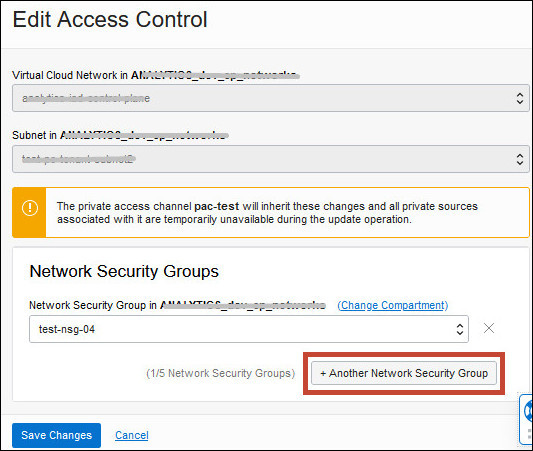The image size is (533, 451).
Task: Open the test-nsg-04 security group dropdown
Action: click(x=249, y=329)
